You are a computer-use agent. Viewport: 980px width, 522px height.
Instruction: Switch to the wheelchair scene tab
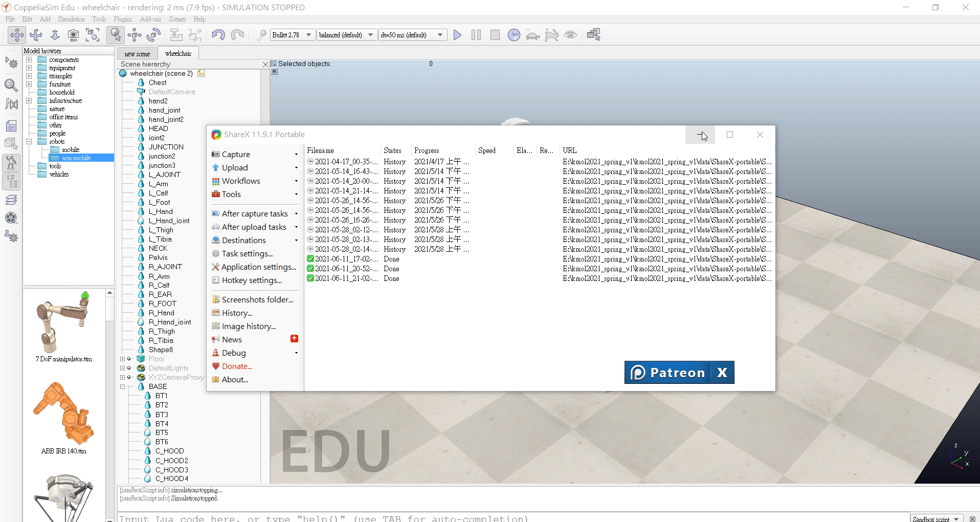click(x=178, y=53)
